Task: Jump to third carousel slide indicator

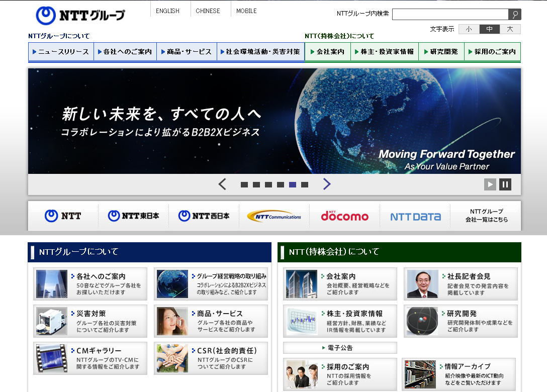Action: click(268, 185)
